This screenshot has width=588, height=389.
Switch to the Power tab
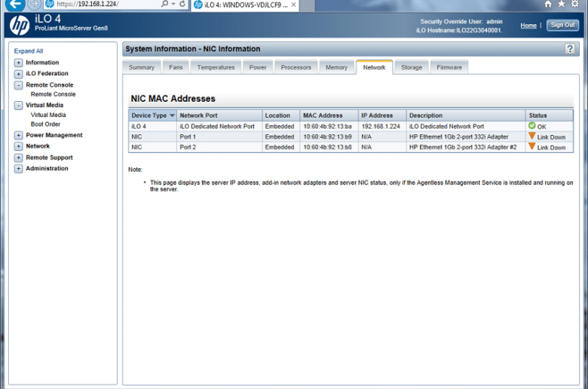pos(258,68)
